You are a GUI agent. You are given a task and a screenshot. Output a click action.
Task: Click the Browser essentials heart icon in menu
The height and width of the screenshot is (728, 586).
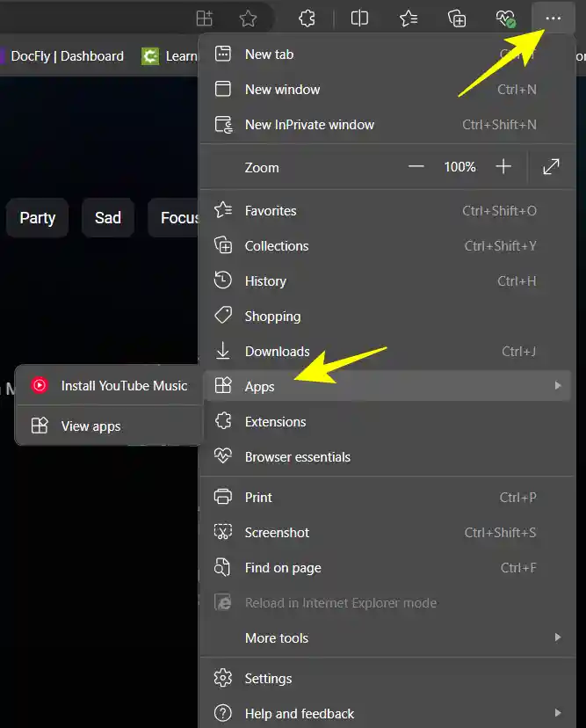[223, 456]
